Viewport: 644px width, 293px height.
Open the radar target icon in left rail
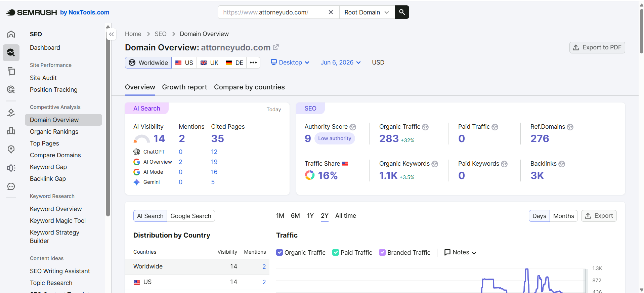point(11,89)
